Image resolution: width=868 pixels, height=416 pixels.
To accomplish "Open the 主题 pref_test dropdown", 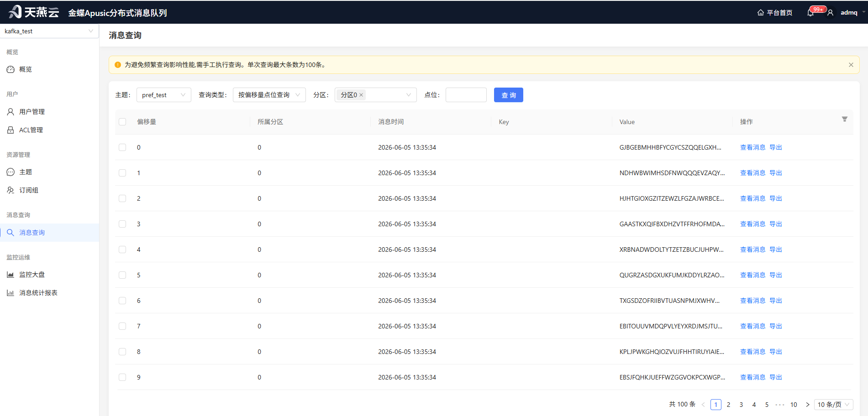I will coord(163,95).
